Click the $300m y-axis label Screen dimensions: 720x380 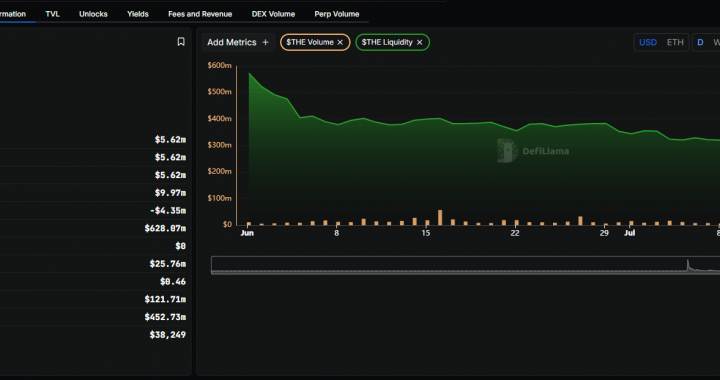219,145
